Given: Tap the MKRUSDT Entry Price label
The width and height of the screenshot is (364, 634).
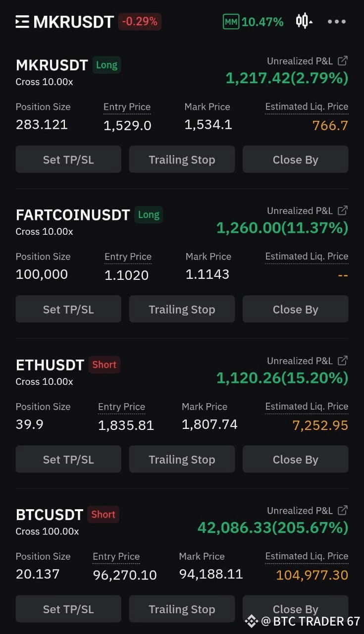Looking at the screenshot, I should (127, 107).
